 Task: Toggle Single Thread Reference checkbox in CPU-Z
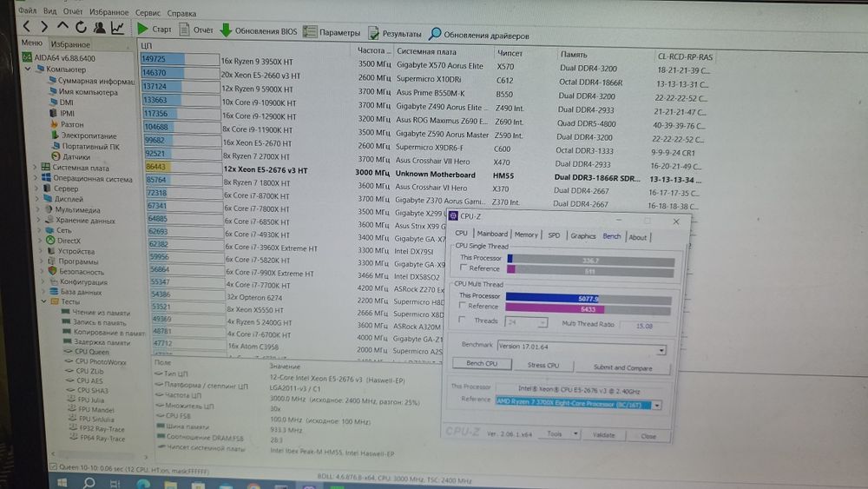464,268
